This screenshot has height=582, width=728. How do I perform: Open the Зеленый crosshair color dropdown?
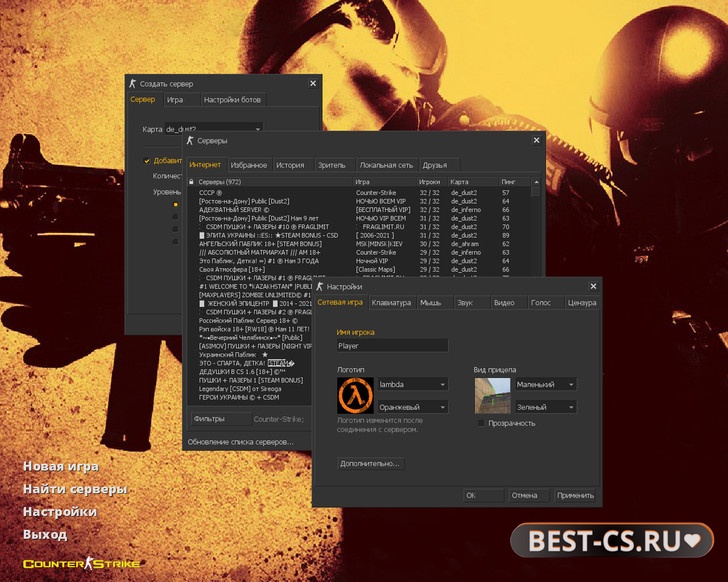click(x=546, y=407)
